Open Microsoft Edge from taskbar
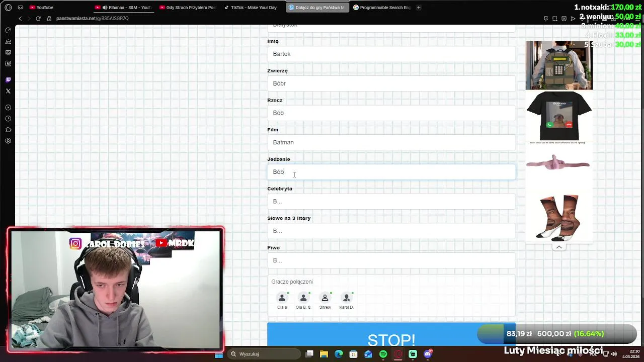The width and height of the screenshot is (644, 362). click(339, 354)
